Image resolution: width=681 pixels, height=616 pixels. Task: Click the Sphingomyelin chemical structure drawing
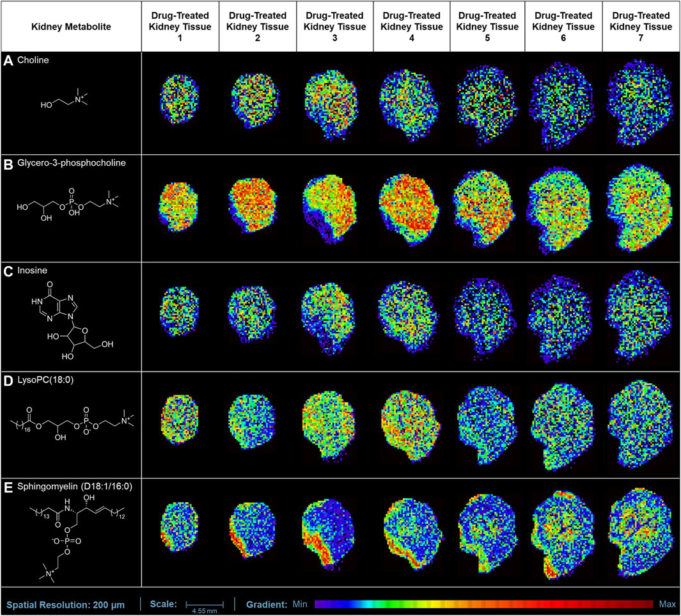click(77, 538)
